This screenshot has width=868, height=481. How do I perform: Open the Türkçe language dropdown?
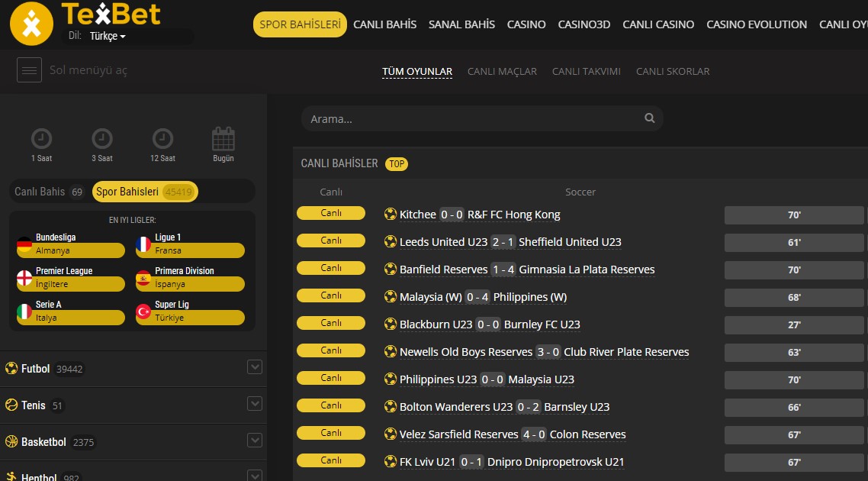coord(107,37)
